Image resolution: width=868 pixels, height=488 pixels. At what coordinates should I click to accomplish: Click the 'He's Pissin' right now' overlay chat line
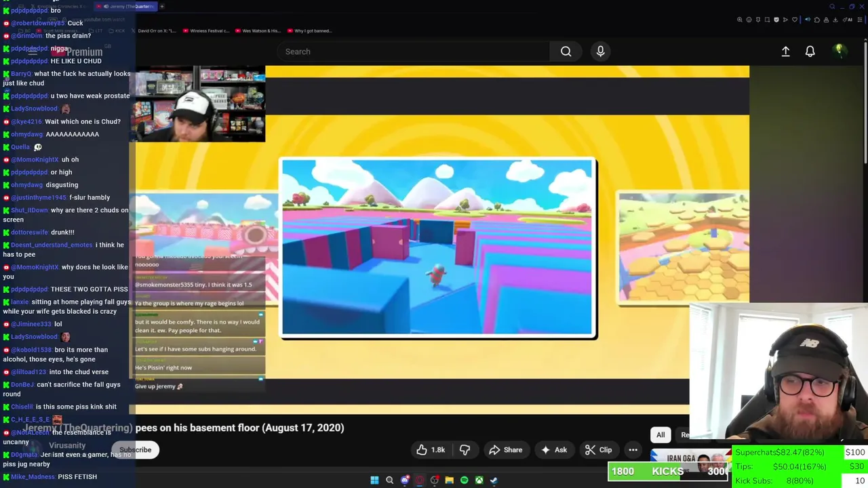pos(163,367)
